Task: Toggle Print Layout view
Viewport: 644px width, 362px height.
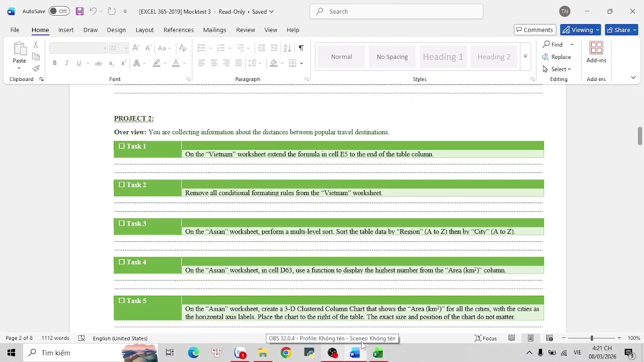Action: click(530, 338)
